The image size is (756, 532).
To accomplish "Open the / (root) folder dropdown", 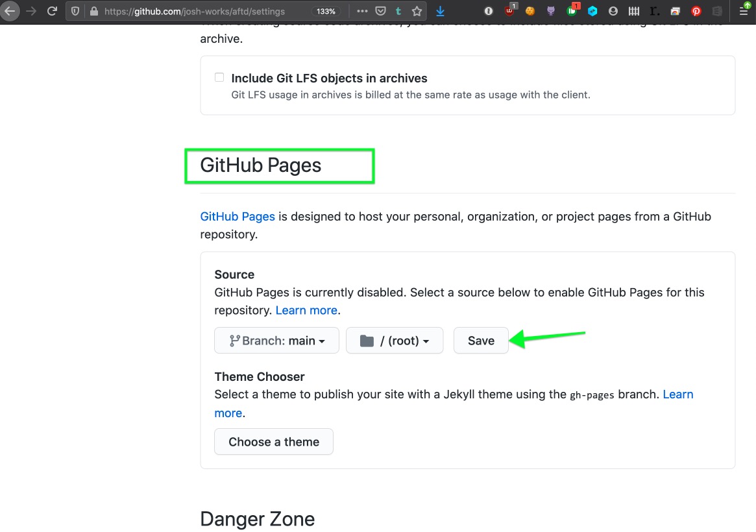I will point(395,341).
